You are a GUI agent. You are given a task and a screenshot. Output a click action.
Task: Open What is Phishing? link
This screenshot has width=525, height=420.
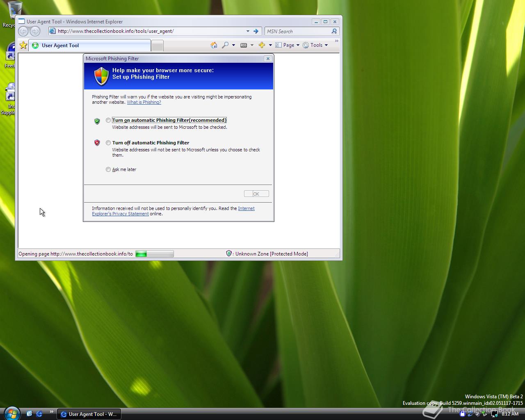click(x=144, y=102)
